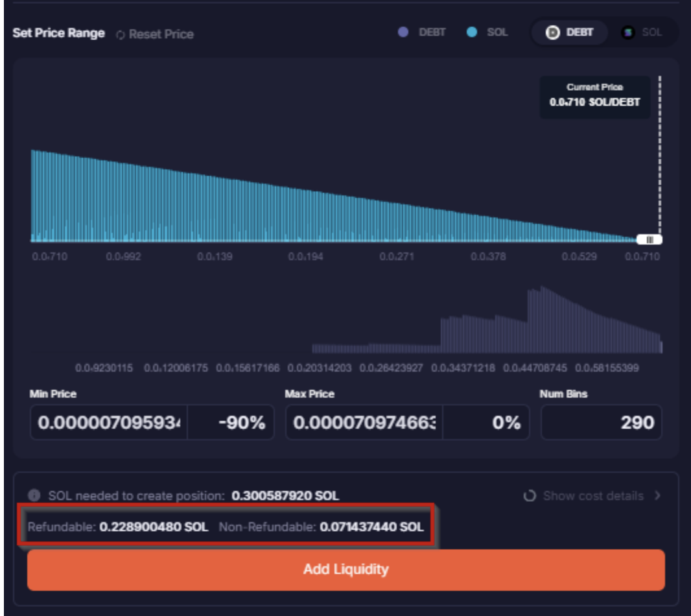Click the Min Price -90% percentage field
This screenshot has height=616, width=691.
click(x=231, y=422)
